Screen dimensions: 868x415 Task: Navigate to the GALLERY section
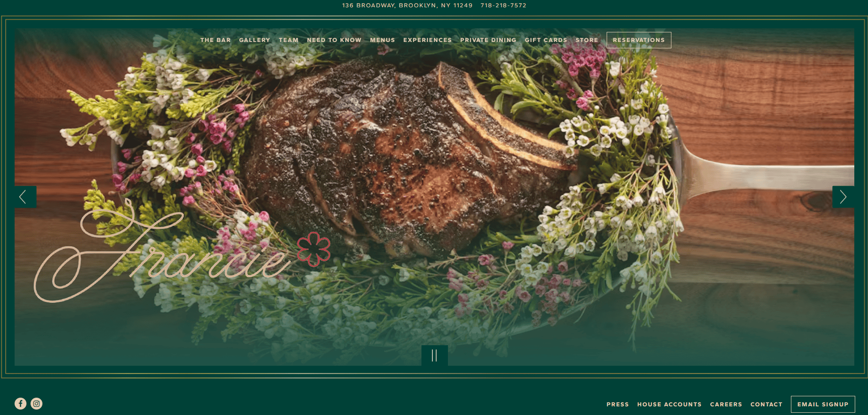(254, 40)
